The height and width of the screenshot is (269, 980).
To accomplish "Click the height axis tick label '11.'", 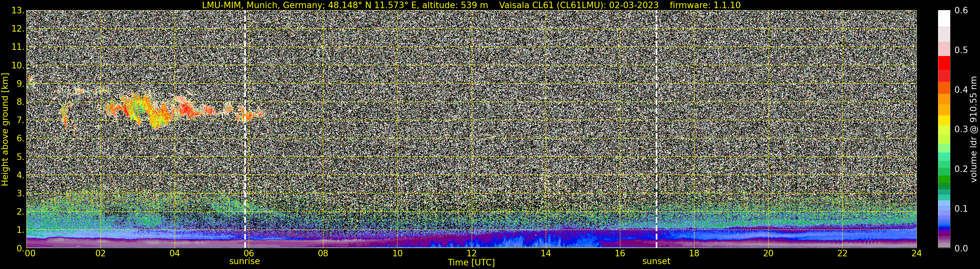I will pos(18,47).
